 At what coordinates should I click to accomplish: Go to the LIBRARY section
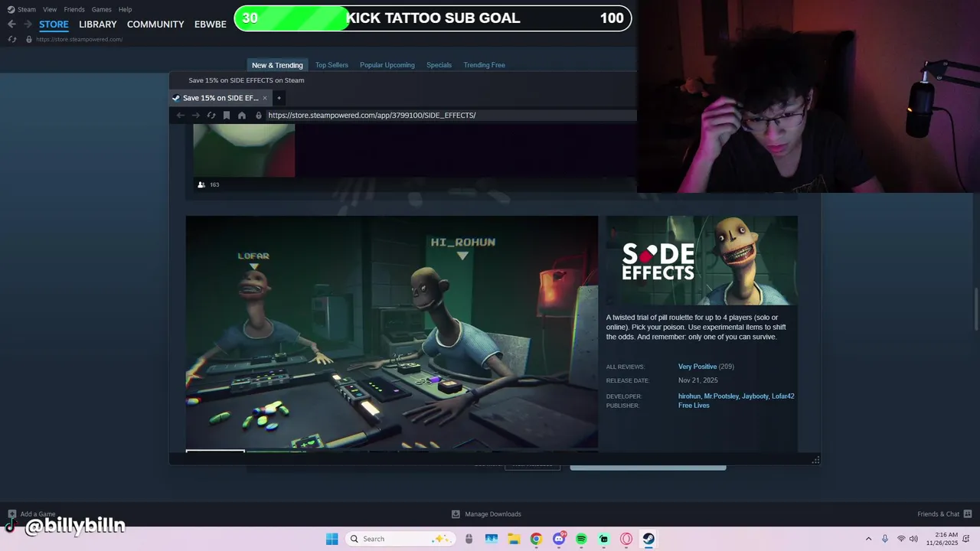pos(98,24)
